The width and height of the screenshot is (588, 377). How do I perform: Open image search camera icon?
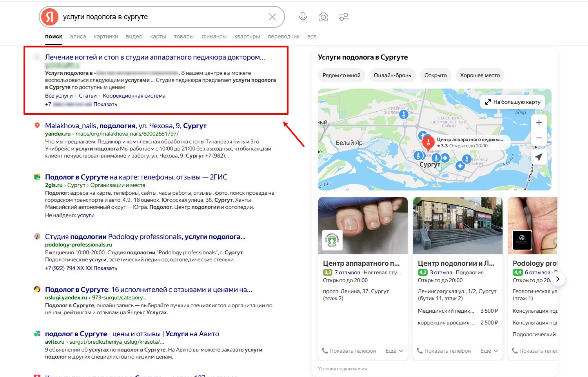pyautogui.click(x=323, y=17)
